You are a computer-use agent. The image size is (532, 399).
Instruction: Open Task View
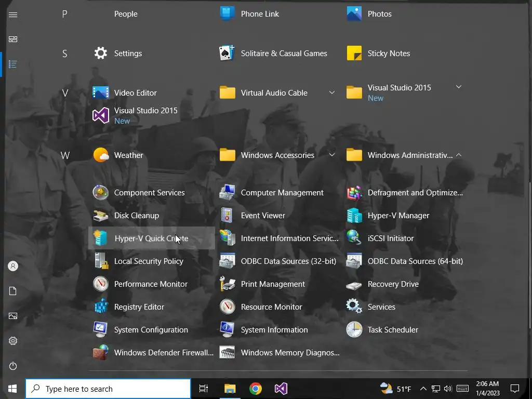pos(203,389)
